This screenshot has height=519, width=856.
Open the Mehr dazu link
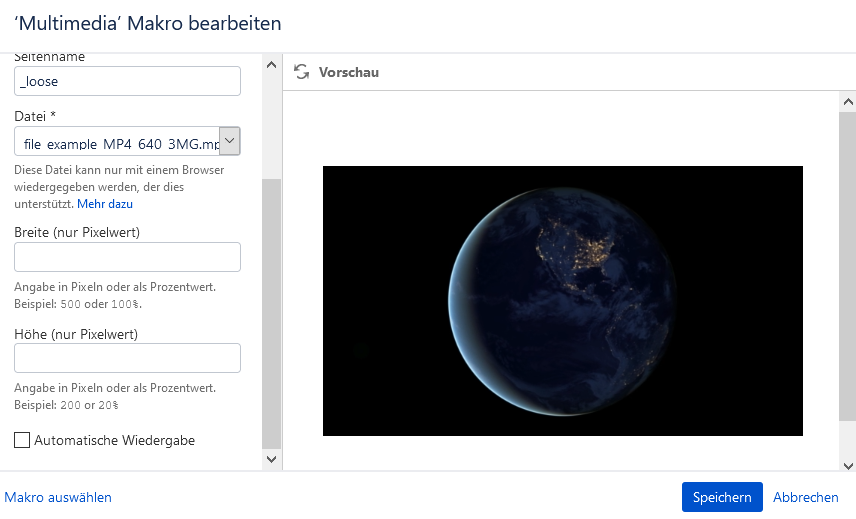pyautogui.click(x=105, y=204)
